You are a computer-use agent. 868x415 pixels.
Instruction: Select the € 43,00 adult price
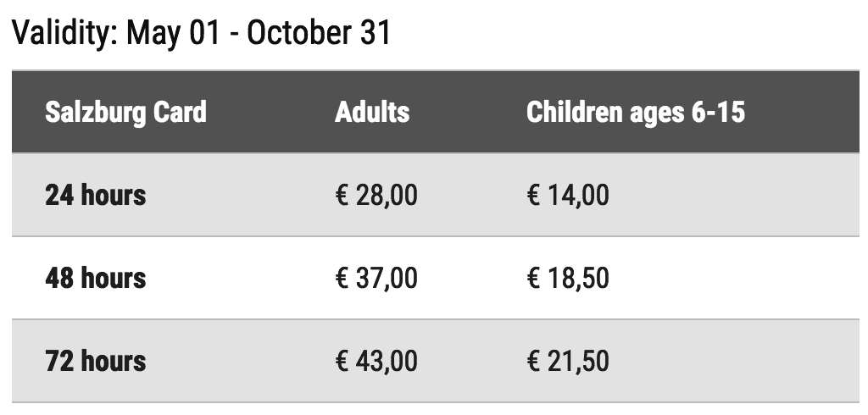point(376,362)
